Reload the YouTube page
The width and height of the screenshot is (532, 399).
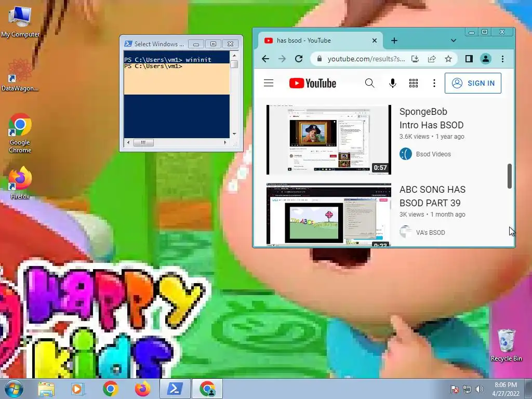(x=299, y=59)
